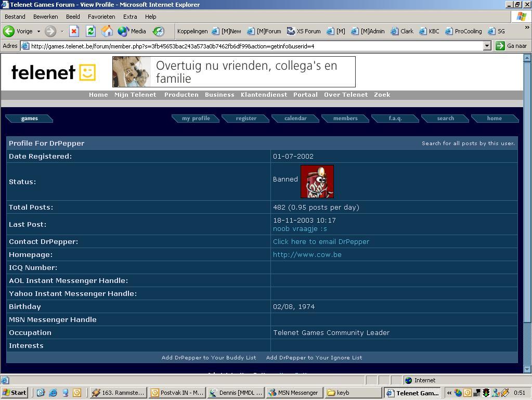Open the [M] link bookmark
Image resolution: width=532 pixels, height=400 pixels.
tap(336, 31)
